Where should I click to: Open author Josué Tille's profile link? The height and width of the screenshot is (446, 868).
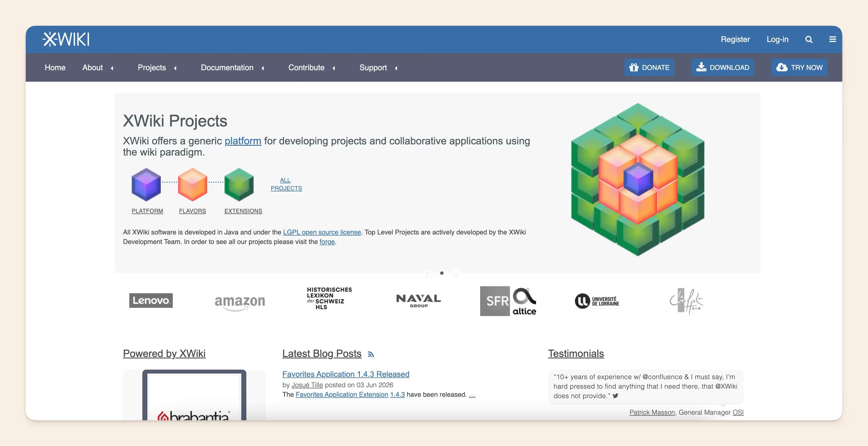pyautogui.click(x=307, y=385)
